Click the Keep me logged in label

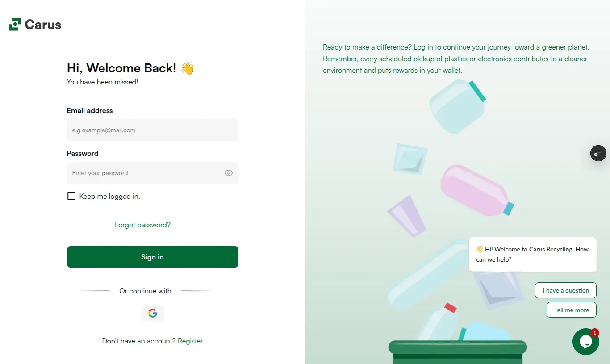pyautogui.click(x=110, y=196)
